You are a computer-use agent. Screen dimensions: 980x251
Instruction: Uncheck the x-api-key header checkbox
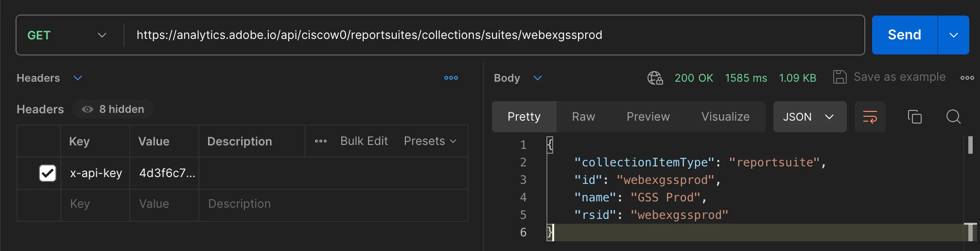[48, 173]
